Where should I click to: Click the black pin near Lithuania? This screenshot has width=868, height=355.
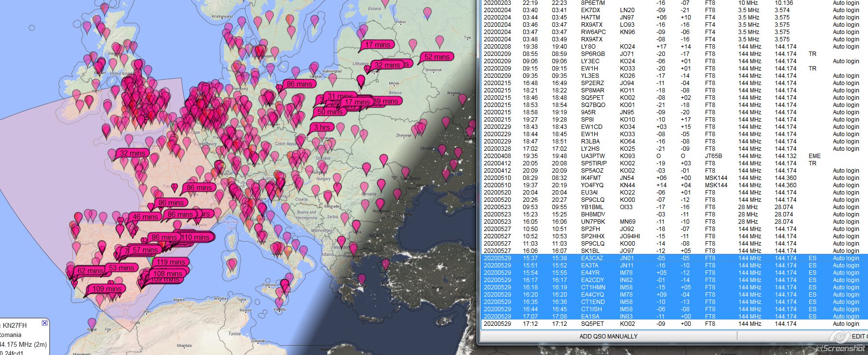[361, 80]
